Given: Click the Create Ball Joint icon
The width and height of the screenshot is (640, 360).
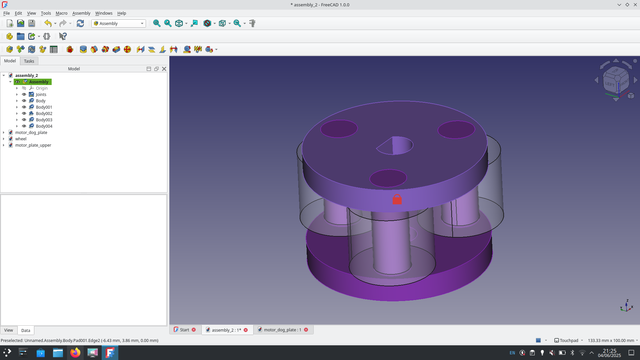Looking at the screenshot, I should (x=127, y=49).
